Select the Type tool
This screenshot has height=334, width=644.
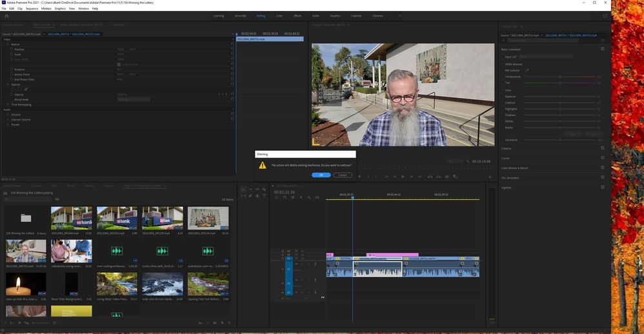click(265, 196)
